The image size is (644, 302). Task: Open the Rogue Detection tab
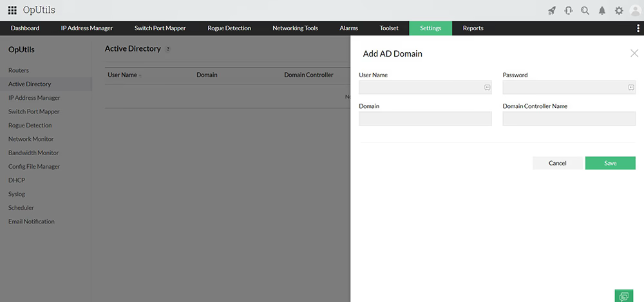[x=229, y=28]
